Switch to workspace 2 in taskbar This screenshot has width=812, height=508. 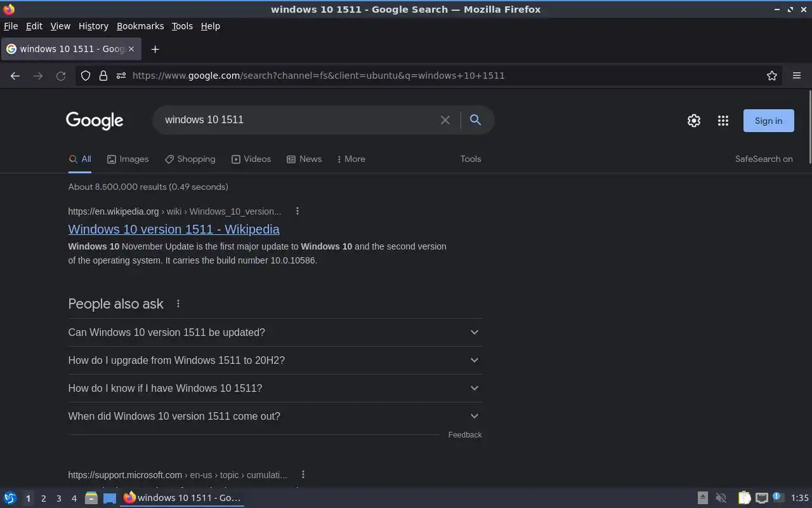pyautogui.click(x=43, y=498)
